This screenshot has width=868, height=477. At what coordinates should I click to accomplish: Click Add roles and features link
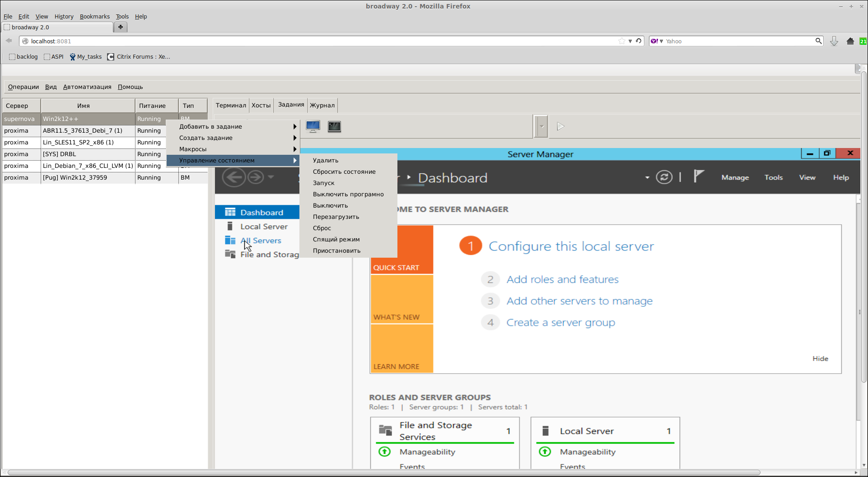562,279
